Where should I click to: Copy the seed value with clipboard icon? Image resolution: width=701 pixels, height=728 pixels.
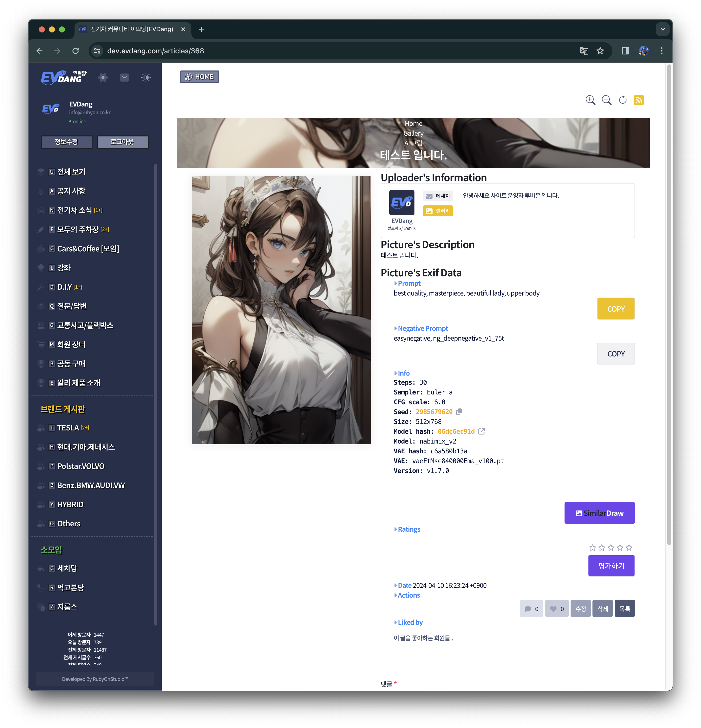tap(459, 412)
